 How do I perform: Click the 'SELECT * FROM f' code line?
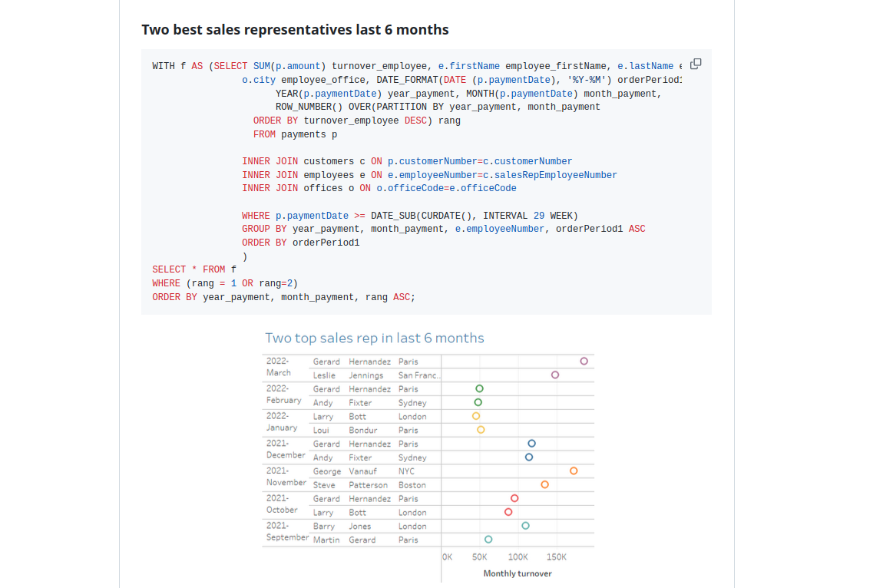[194, 269]
